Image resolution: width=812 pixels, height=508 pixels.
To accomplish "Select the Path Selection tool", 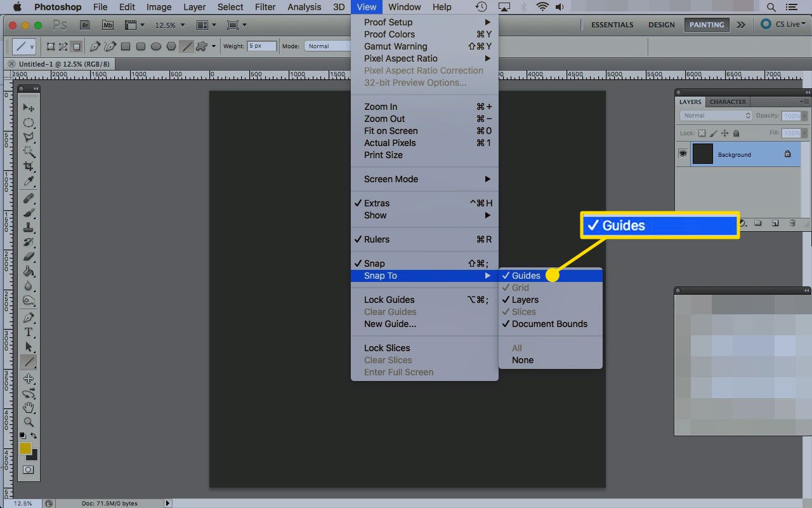I will (x=29, y=347).
